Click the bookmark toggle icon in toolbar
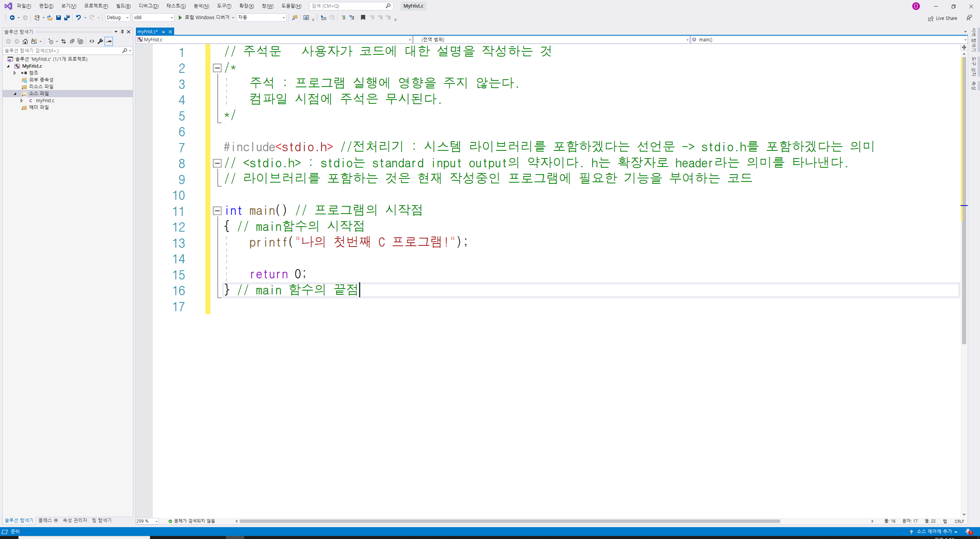Screen dimensions: 980x539 click(363, 18)
